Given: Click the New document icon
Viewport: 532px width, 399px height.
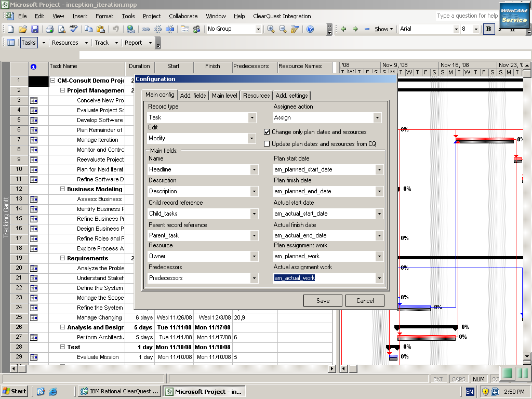Looking at the screenshot, I should pos(10,29).
